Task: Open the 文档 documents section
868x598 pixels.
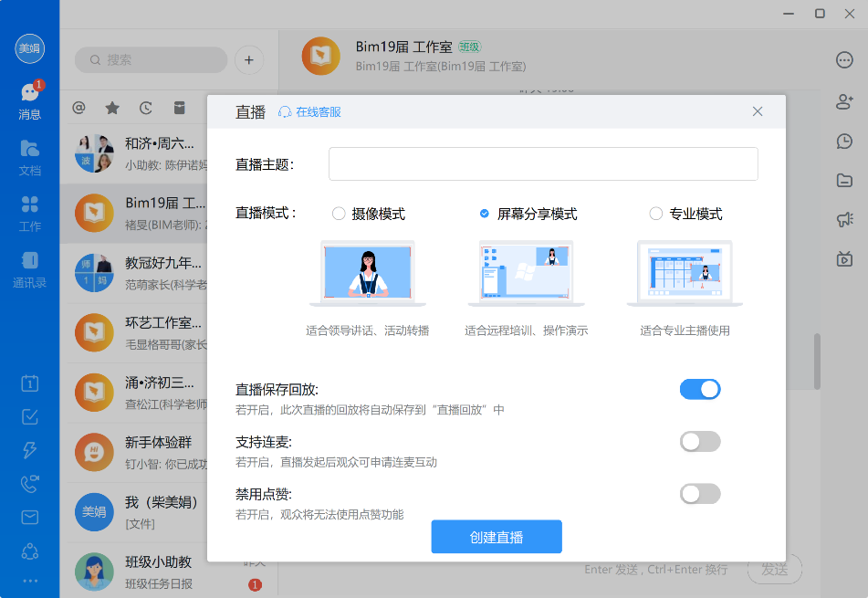Action: [29, 157]
